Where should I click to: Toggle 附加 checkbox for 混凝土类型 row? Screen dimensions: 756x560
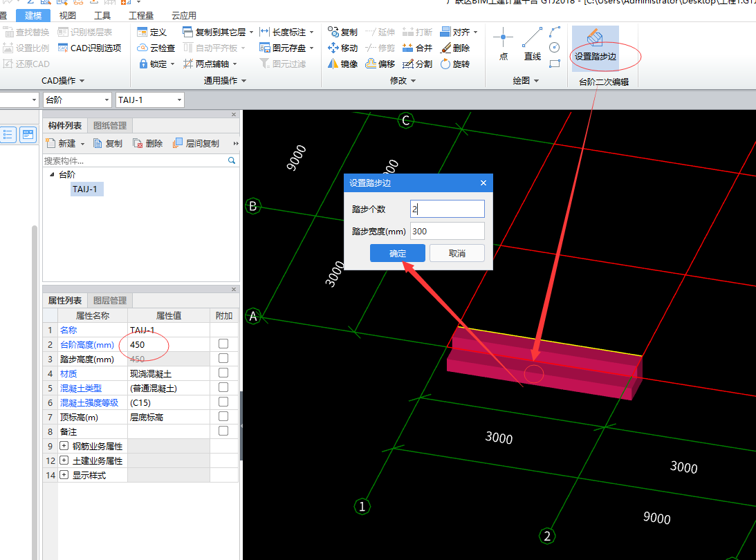[x=223, y=387]
